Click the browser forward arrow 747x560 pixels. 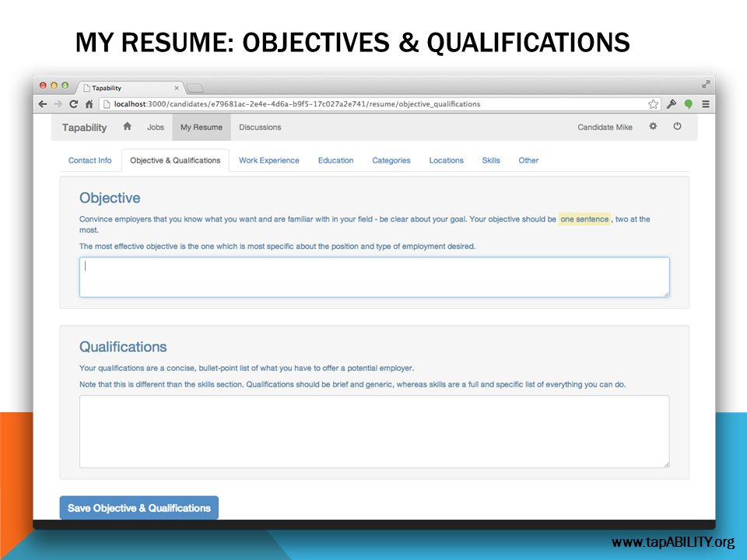[x=58, y=103]
